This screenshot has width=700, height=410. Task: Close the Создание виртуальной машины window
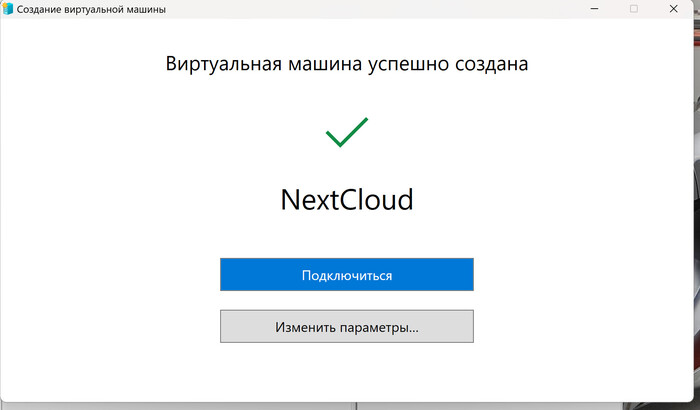[674, 8]
